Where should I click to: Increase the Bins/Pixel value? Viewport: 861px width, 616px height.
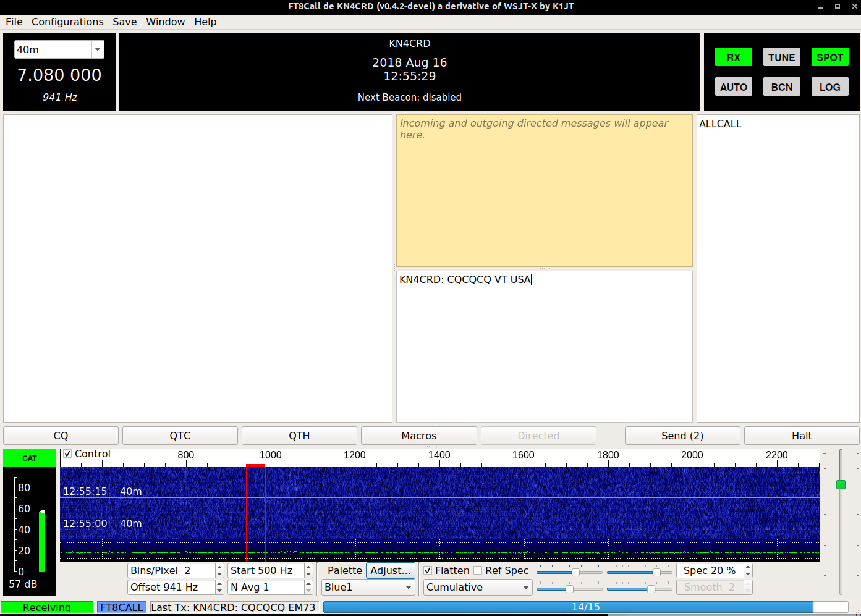coord(219,567)
